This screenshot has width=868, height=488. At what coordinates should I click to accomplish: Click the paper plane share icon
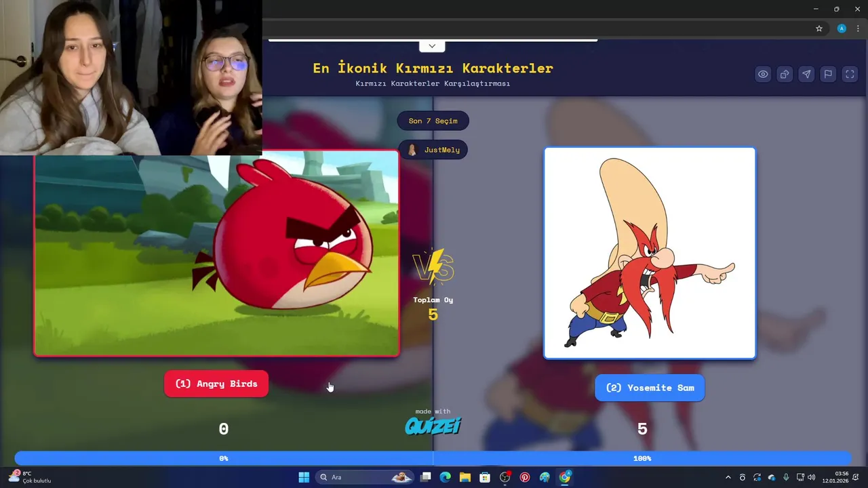coord(806,74)
